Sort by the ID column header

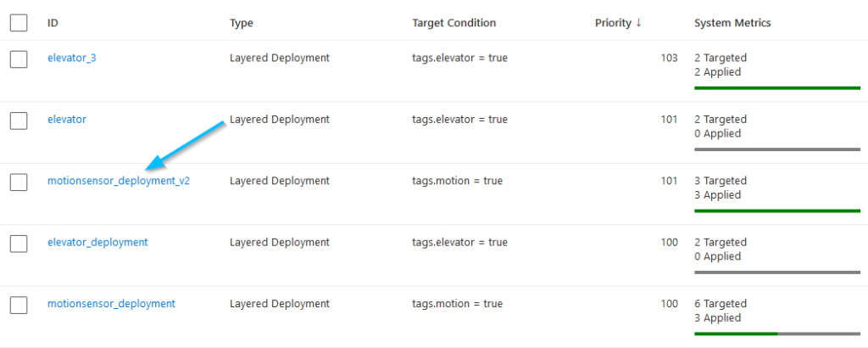coord(53,23)
